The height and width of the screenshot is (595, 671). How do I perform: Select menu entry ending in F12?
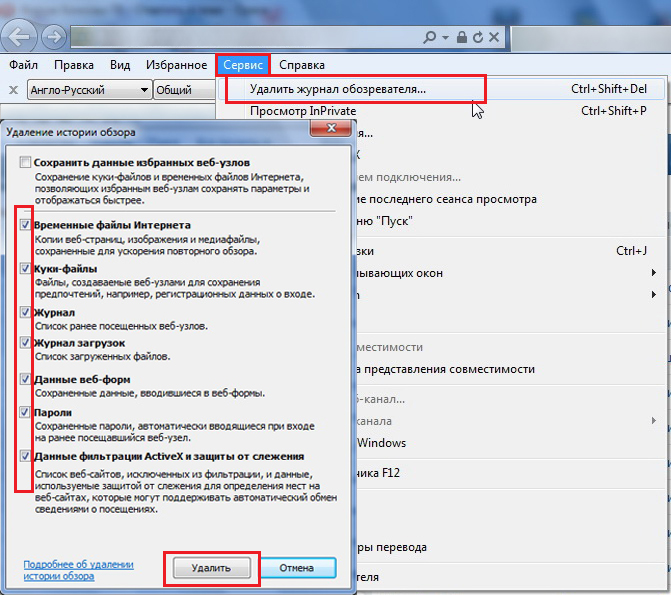click(x=509, y=473)
